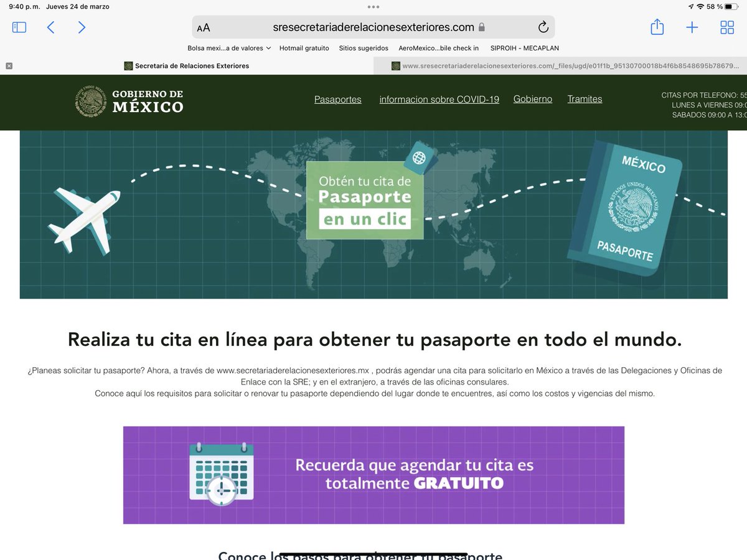Open the SIPROIH - MECAPLAN bookmark

(x=524, y=48)
